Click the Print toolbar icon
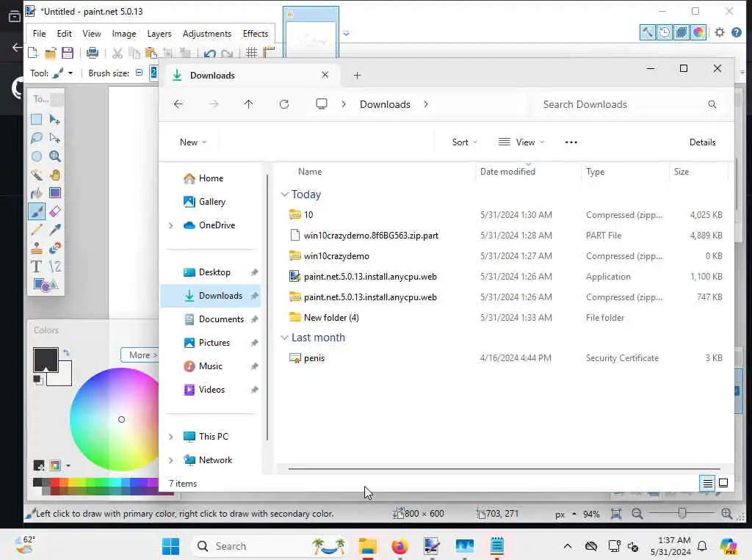The image size is (752, 560). 92,53
